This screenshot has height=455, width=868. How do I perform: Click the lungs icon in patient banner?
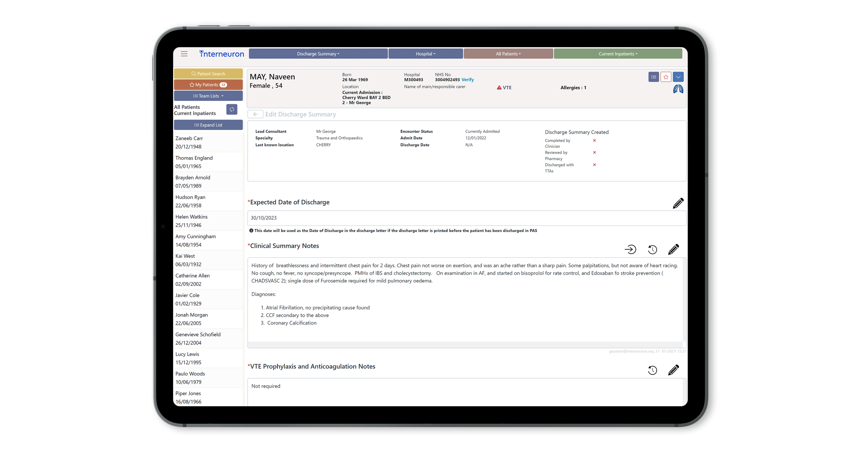click(x=678, y=89)
